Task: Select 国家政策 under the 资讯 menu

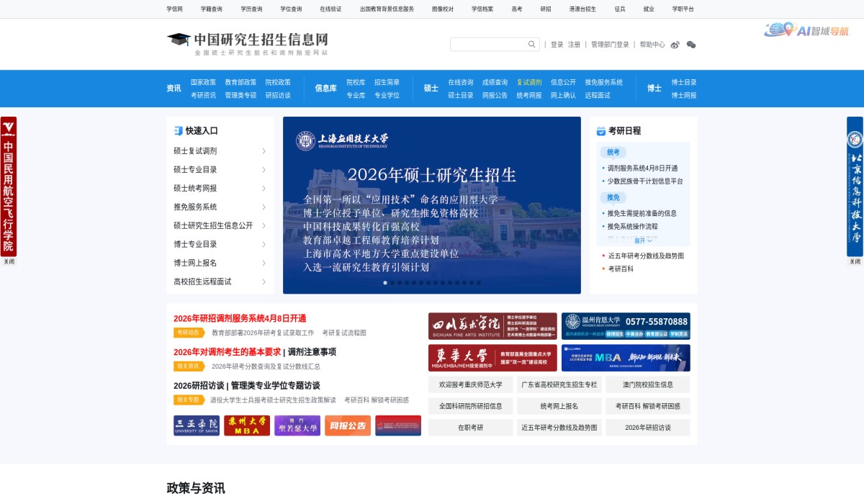Action: click(205, 81)
